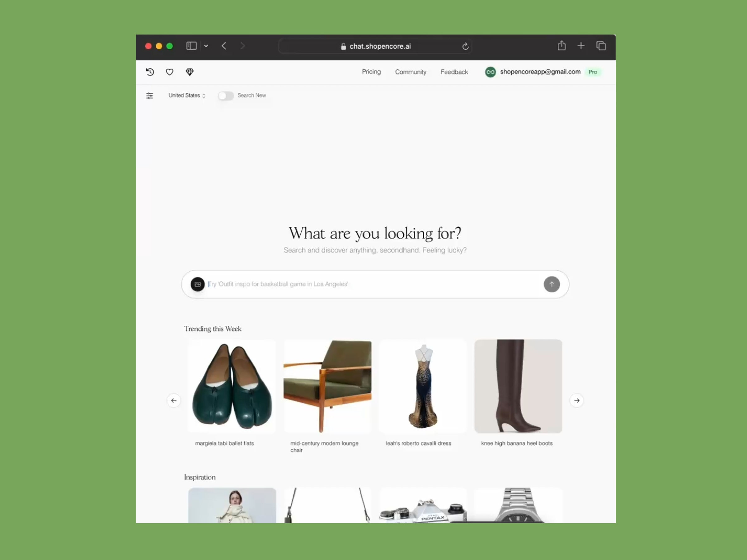Toggle the Search New switch on
Image resolution: width=747 pixels, height=560 pixels.
click(225, 95)
